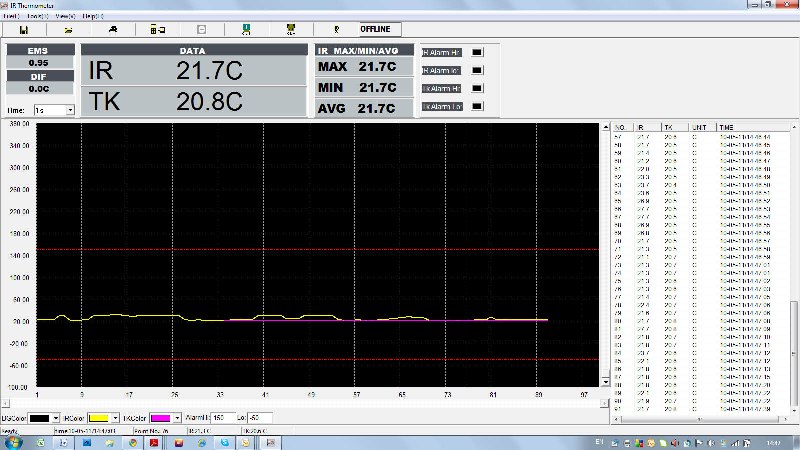Click the grayed-out square toolbar icon

click(x=201, y=30)
